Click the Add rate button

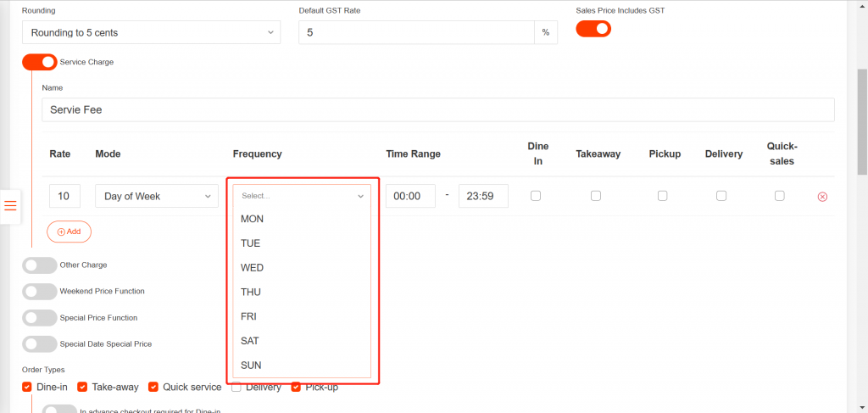click(x=69, y=232)
